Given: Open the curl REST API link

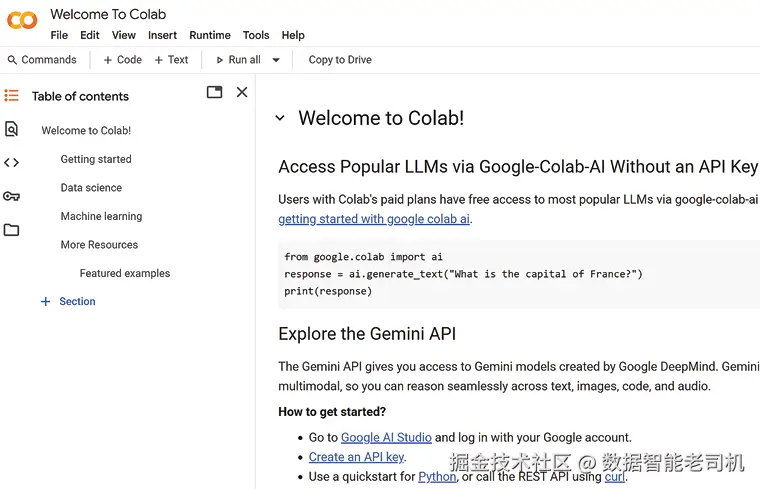Looking at the screenshot, I should 615,477.
